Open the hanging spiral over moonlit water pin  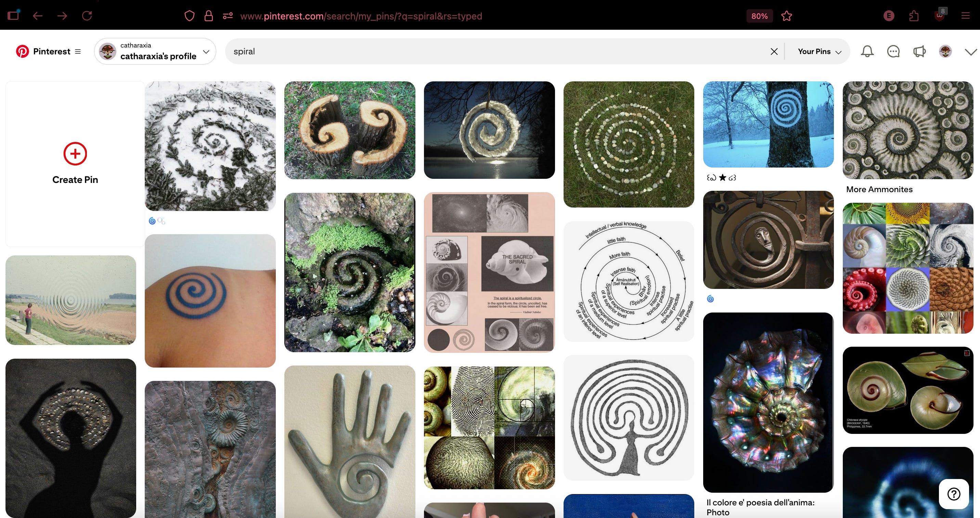(x=489, y=130)
